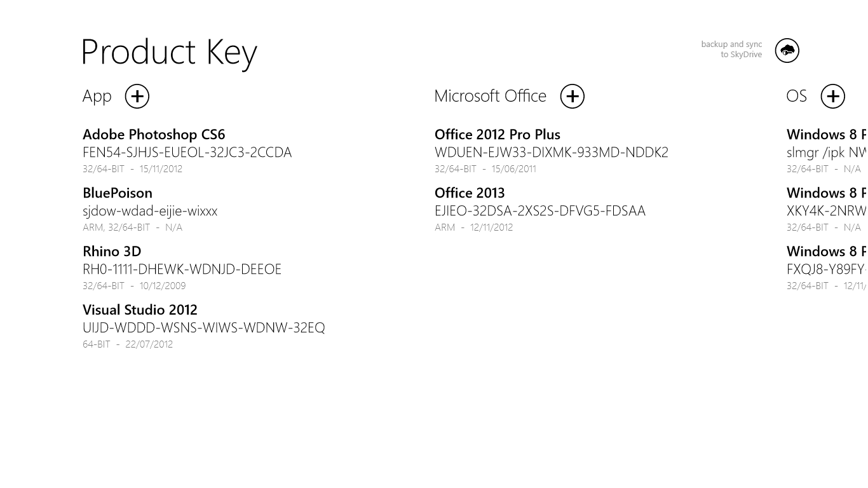Screen dimensions: 868x488
Task: Click the OS group header
Action: click(x=796, y=96)
